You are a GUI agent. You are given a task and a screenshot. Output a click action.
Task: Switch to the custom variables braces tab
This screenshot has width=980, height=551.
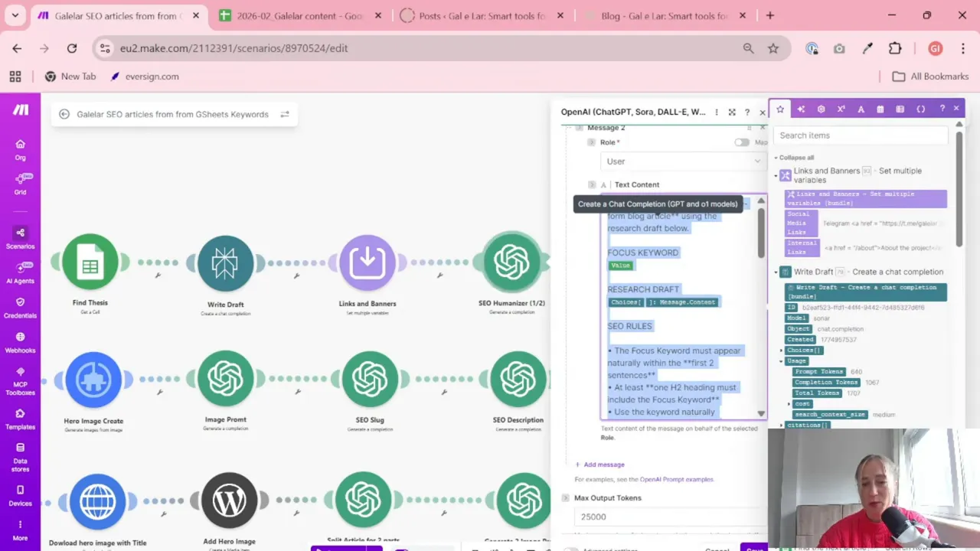click(x=921, y=109)
